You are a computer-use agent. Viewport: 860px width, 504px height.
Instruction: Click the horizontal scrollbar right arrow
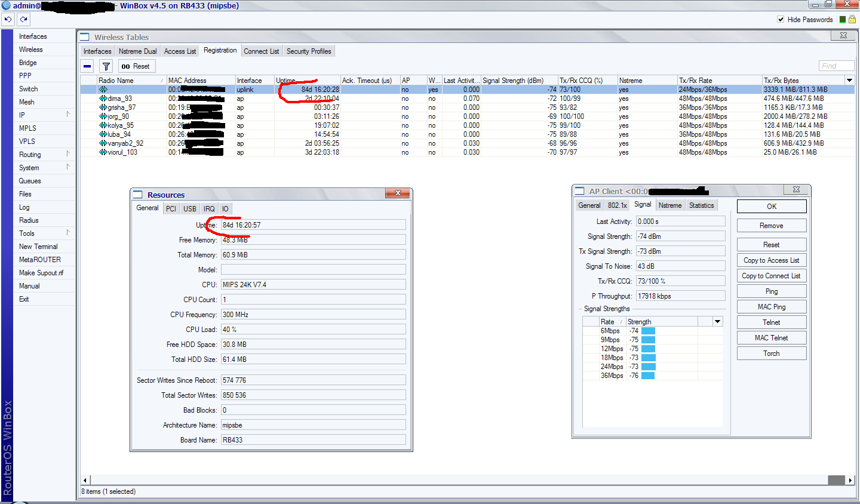click(850, 480)
